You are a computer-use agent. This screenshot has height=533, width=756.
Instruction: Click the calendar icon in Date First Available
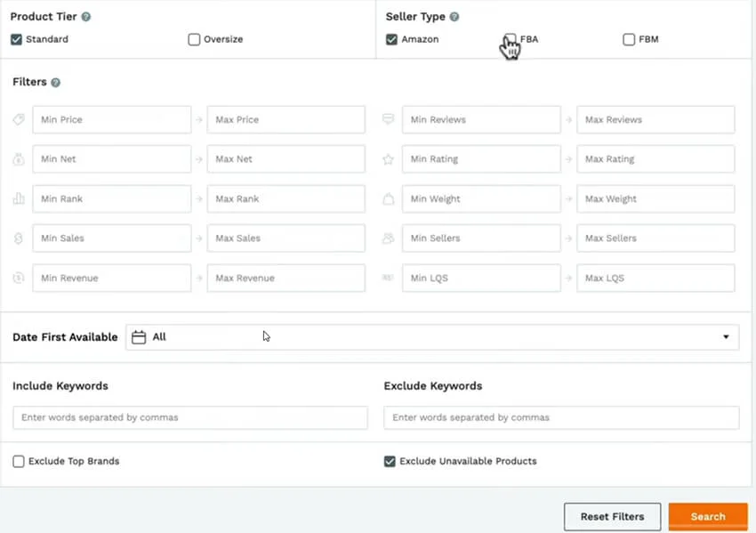(141, 336)
